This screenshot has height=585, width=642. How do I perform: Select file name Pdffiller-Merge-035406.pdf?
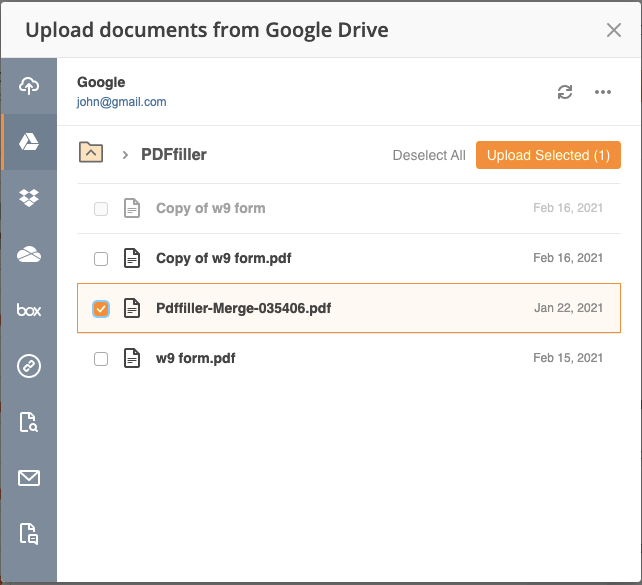(244, 308)
